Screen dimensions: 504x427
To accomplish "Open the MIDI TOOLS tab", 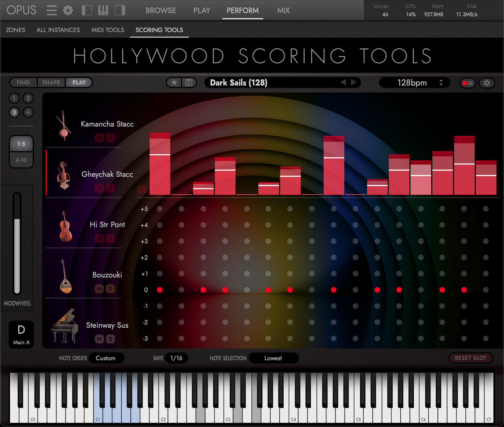I will click(108, 30).
